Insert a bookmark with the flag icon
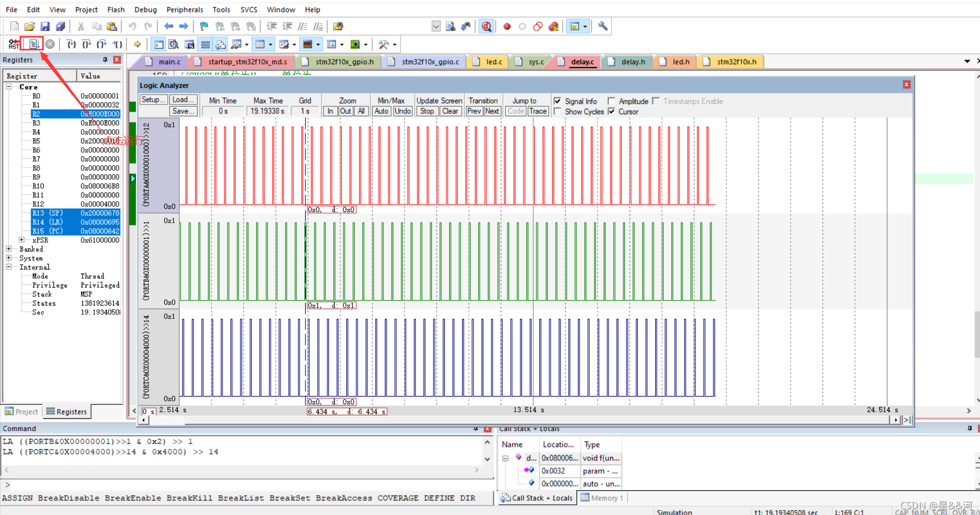The height and width of the screenshot is (515, 980). coord(204,26)
